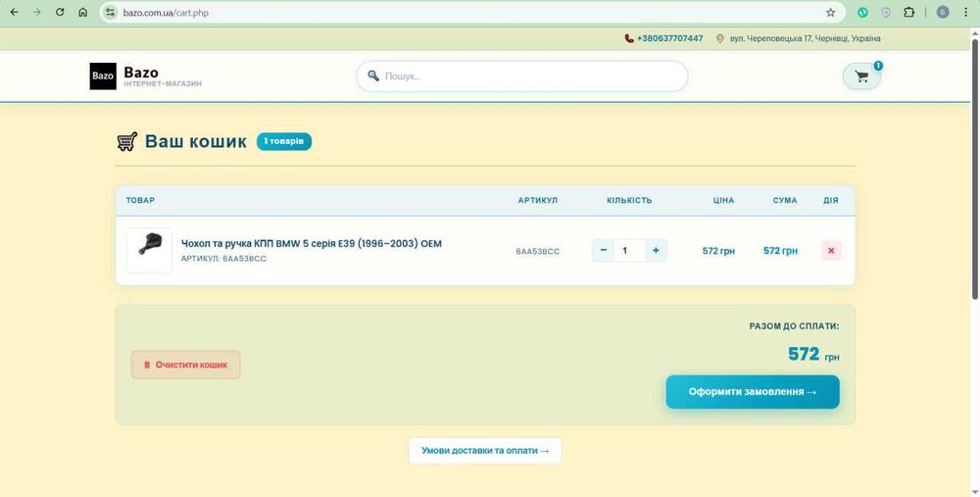The height and width of the screenshot is (497, 980).
Task: Open the browser three-dot menu
Action: coord(965,12)
